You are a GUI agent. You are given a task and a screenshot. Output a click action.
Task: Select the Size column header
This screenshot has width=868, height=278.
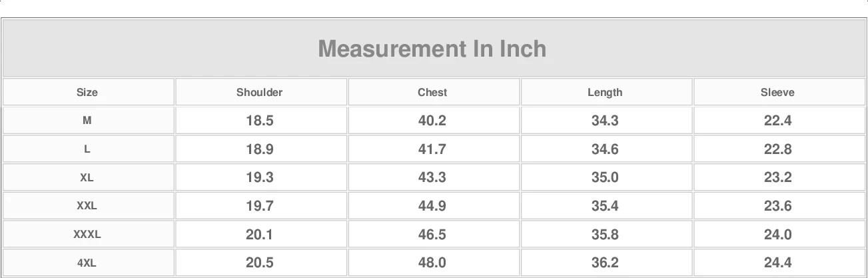(87, 93)
